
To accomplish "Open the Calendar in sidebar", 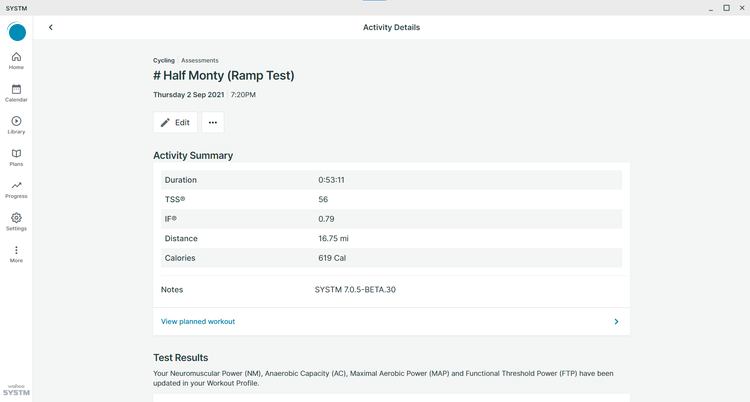I will 16,93.
